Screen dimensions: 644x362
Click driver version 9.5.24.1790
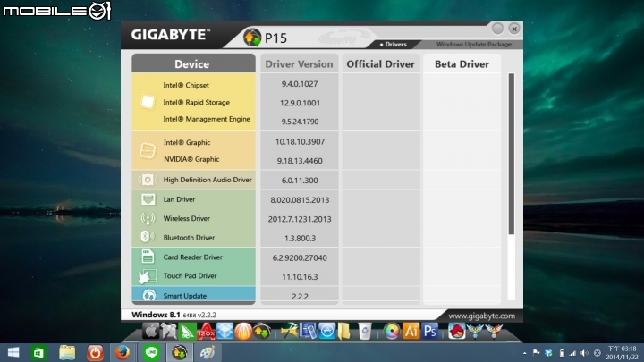point(300,122)
